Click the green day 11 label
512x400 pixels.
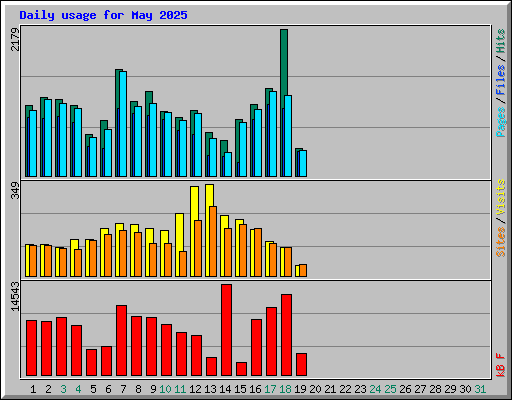(x=180, y=389)
